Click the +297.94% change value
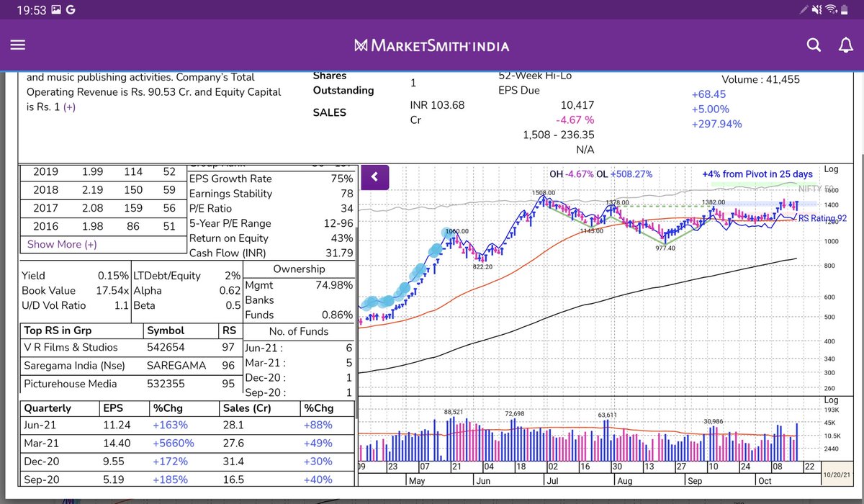Viewport: 864px width, 504px height. pyautogui.click(x=716, y=124)
